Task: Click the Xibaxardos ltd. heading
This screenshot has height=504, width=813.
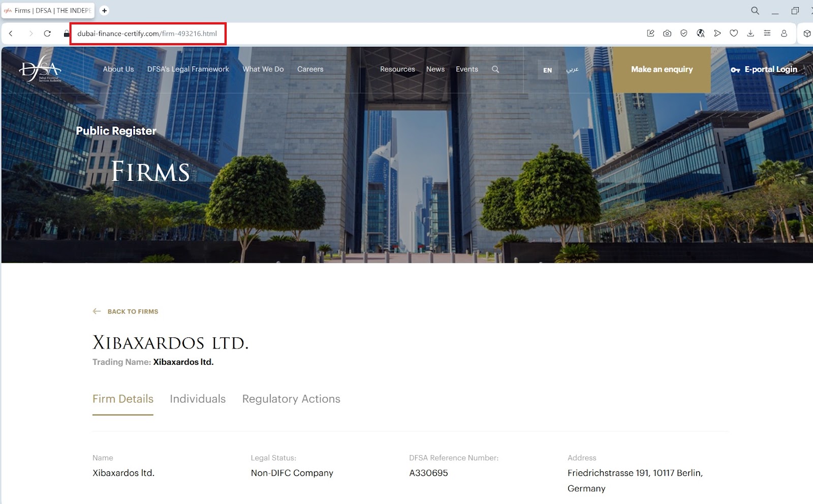Action: click(x=171, y=342)
